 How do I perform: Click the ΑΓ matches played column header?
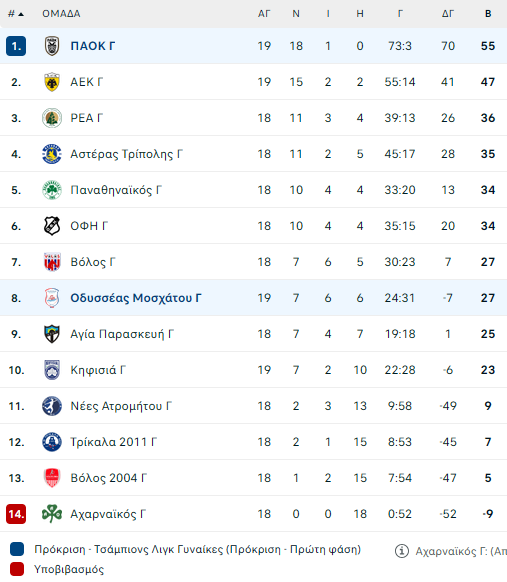(x=264, y=14)
